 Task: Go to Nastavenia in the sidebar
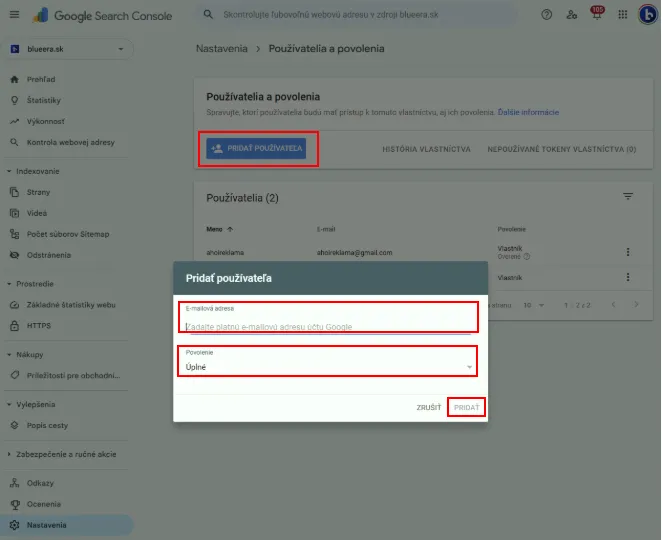coord(46,525)
